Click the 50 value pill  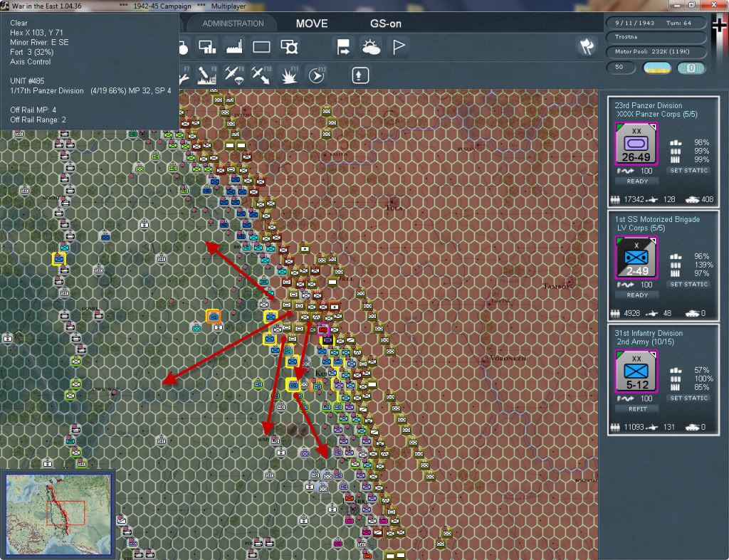[620, 68]
